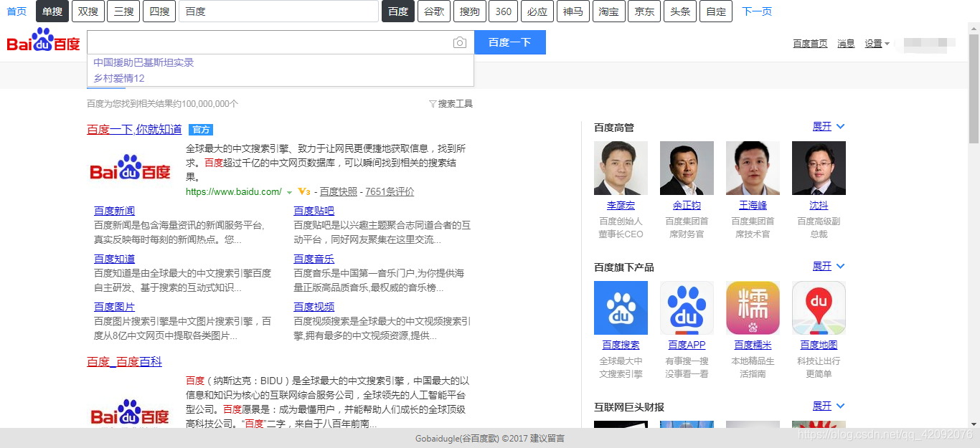Open 搜索工具 filter menu
This screenshot has height=448, width=980.
(x=455, y=103)
